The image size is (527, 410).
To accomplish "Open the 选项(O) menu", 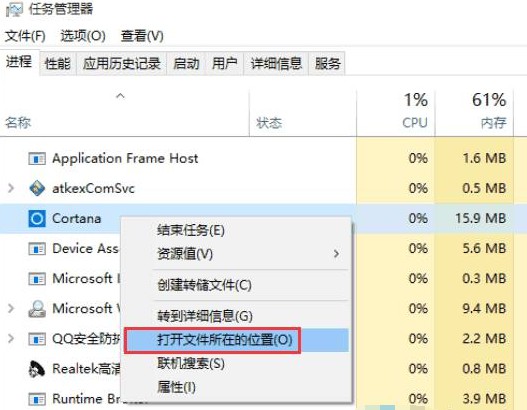I will click(83, 36).
